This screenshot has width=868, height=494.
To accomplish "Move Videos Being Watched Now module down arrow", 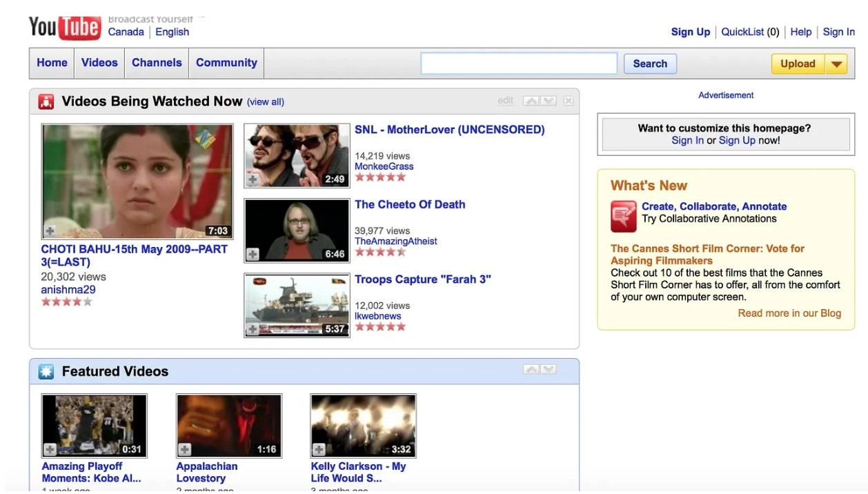I will [548, 101].
